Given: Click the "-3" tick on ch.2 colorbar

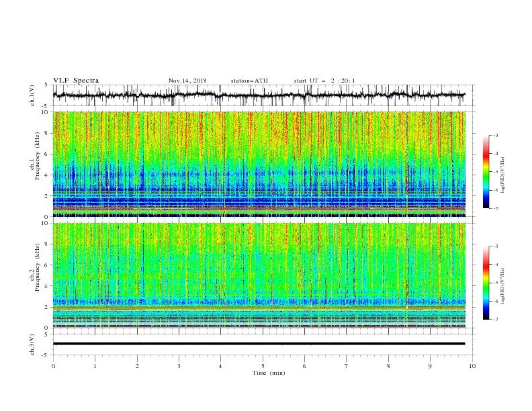Looking at the screenshot, I should pyautogui.click(x=495, y=246).
